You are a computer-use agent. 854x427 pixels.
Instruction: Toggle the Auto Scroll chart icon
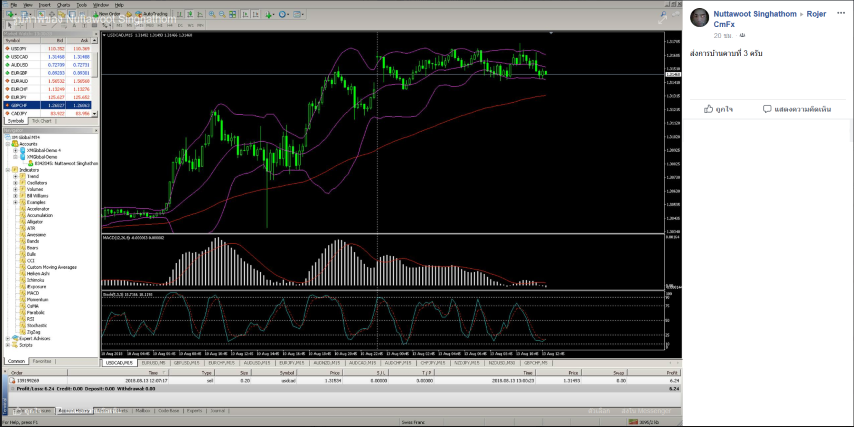[x=246, y=14]
